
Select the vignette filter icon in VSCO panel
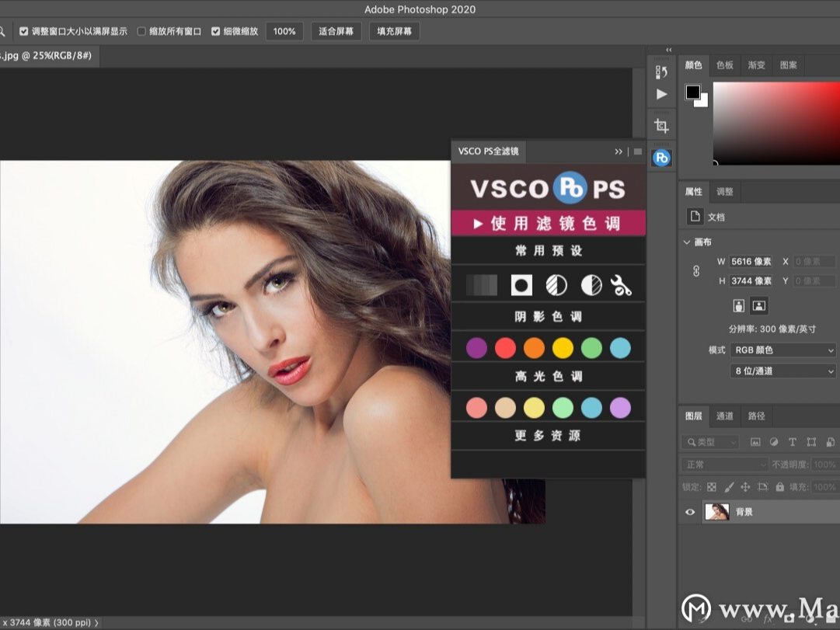coord(520,285)
